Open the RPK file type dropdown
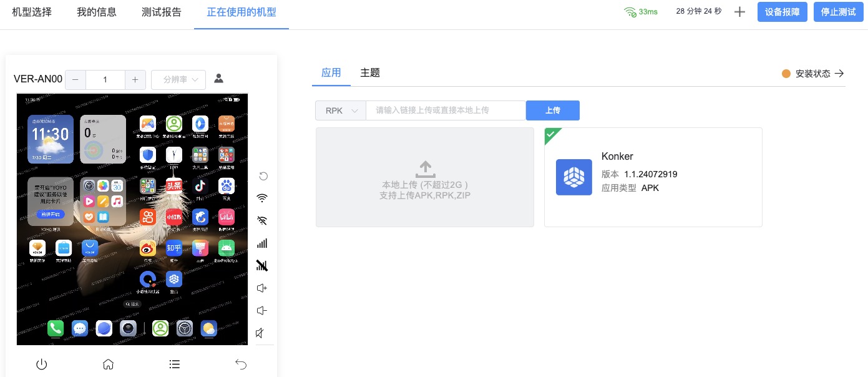 click(341, 110)
